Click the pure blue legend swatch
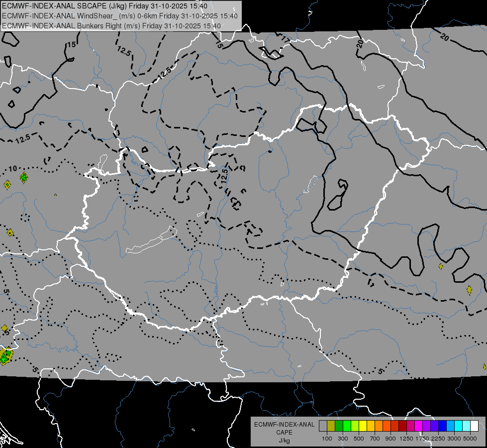The width and height of the screenshot is (487, 448). [443, 426]
